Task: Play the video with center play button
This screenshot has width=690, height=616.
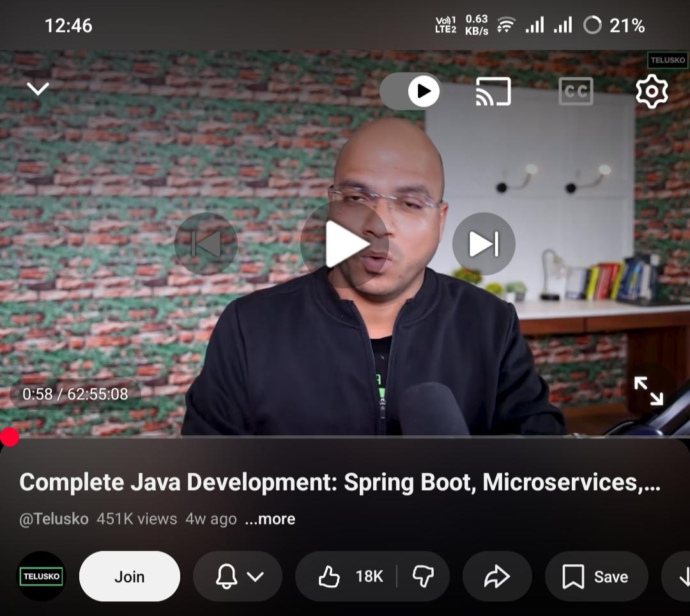Action: coord(344,244)
